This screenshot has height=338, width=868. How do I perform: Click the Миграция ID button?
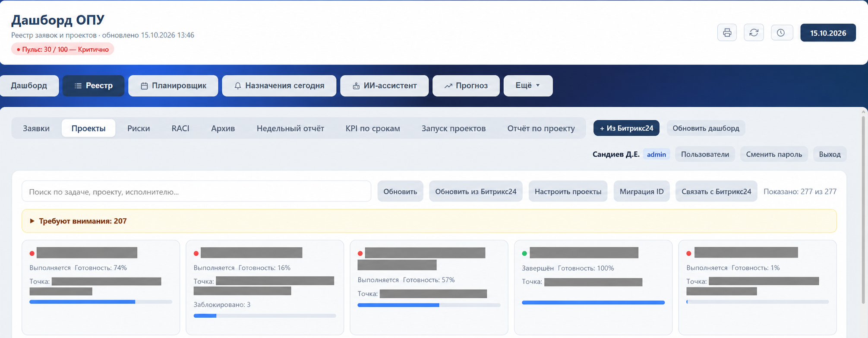[641, 191]
